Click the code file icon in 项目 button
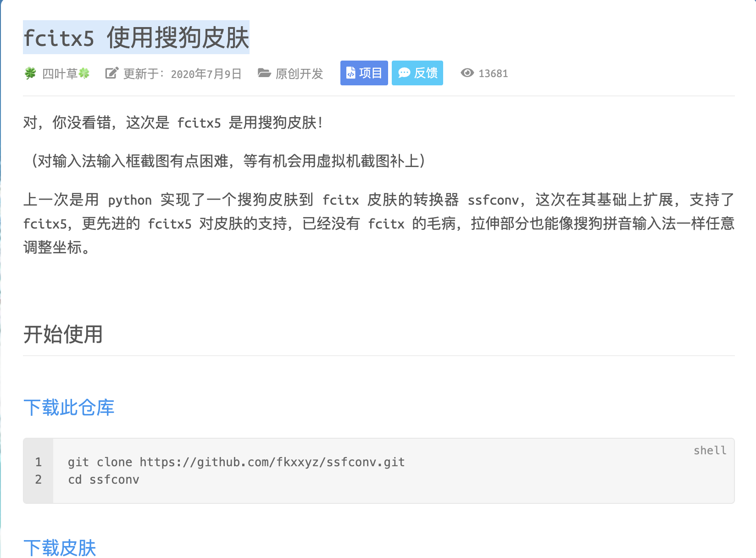The height and width of the screenshot is (558, 756). [x=350, y=73]
